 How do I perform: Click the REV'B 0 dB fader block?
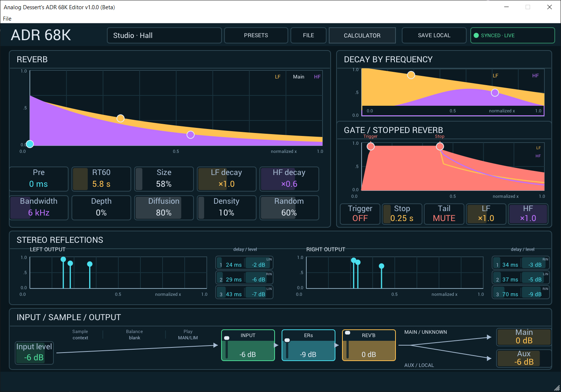click(x=369, y=345)
